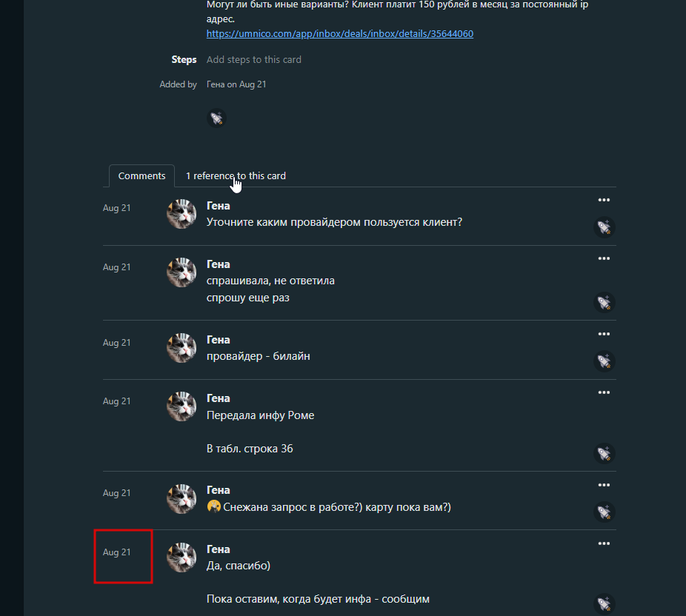The image size is (686, 616).
Task: Add reaction to the "Снежана запрос в работе" comment
Action: [605, 512]
